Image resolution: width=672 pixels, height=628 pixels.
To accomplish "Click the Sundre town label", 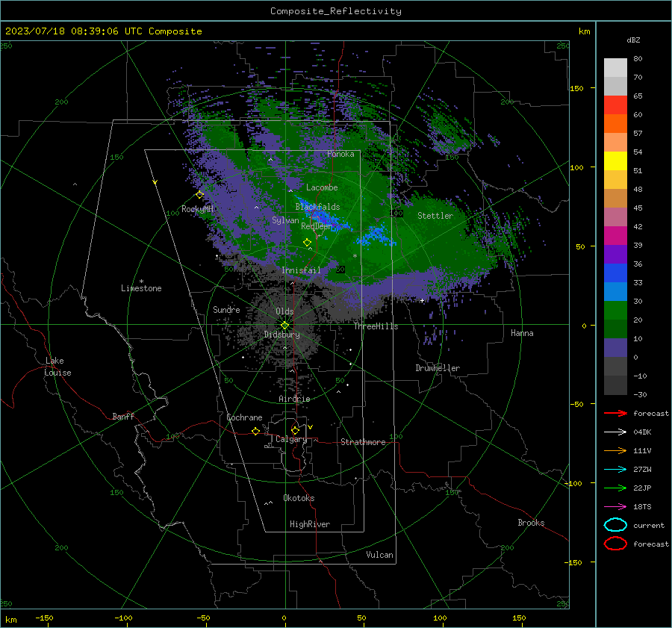I will click(x=226, y=309).
